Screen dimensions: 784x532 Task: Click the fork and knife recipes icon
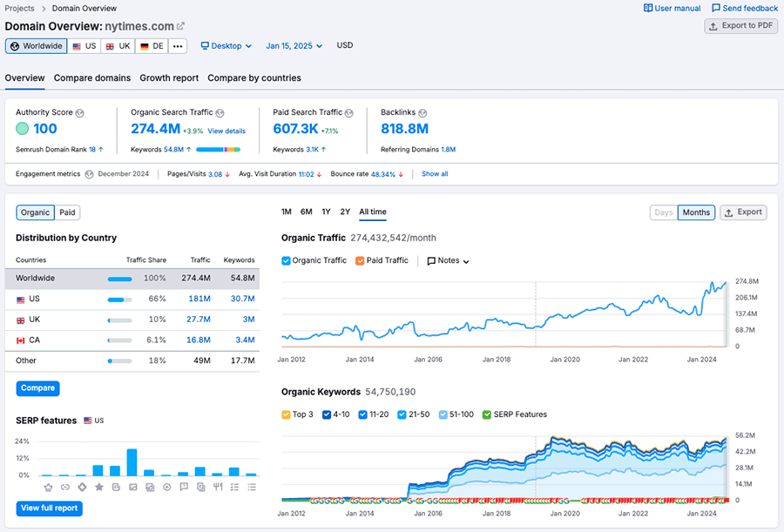[x=218, y=487]
